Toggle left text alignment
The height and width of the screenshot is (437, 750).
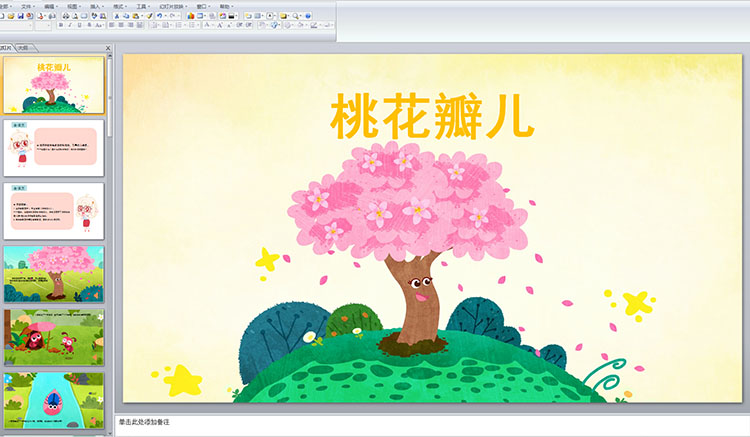[x=111, y=25]
